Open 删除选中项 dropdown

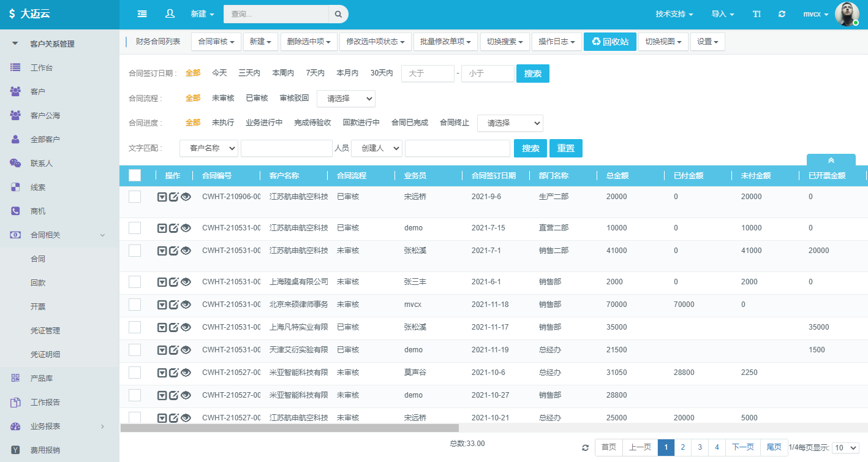click(309, 42)
